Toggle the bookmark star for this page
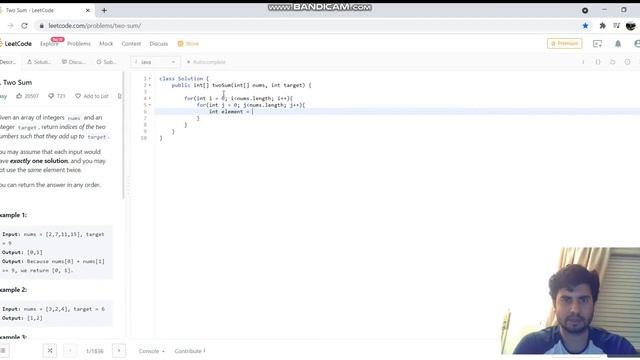 pyautogui.click(x=585, y=26)
